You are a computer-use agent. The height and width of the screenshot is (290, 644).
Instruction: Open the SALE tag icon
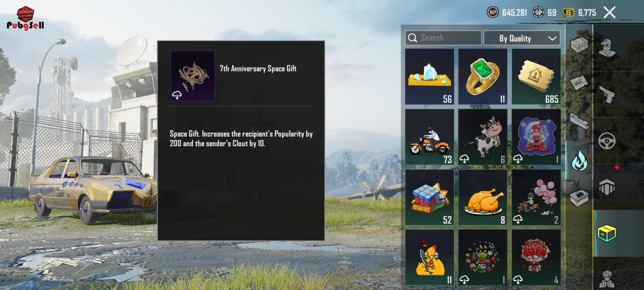579,82
